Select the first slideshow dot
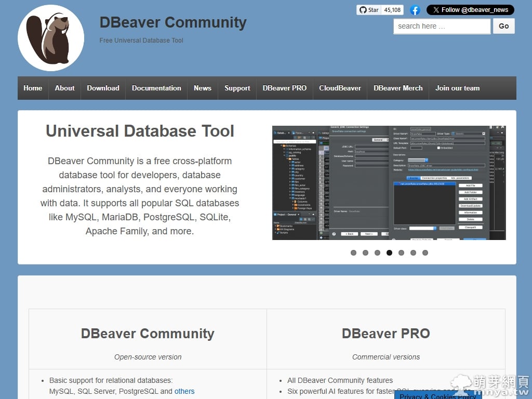 [x=353, y=253]
